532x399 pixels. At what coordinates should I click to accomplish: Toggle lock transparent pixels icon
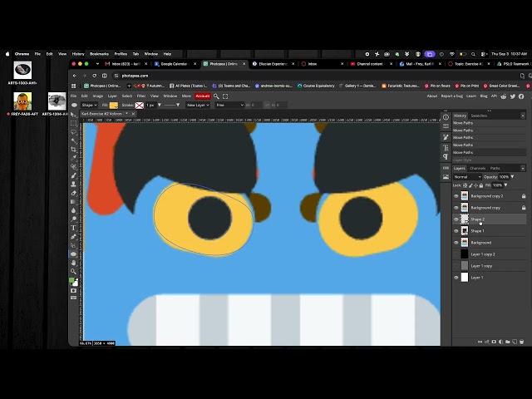pos(465,185)
